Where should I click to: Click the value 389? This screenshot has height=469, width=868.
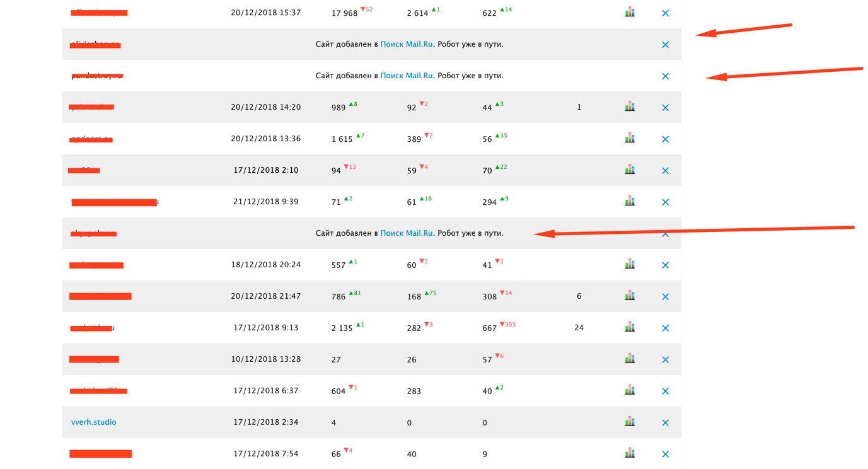414,139
